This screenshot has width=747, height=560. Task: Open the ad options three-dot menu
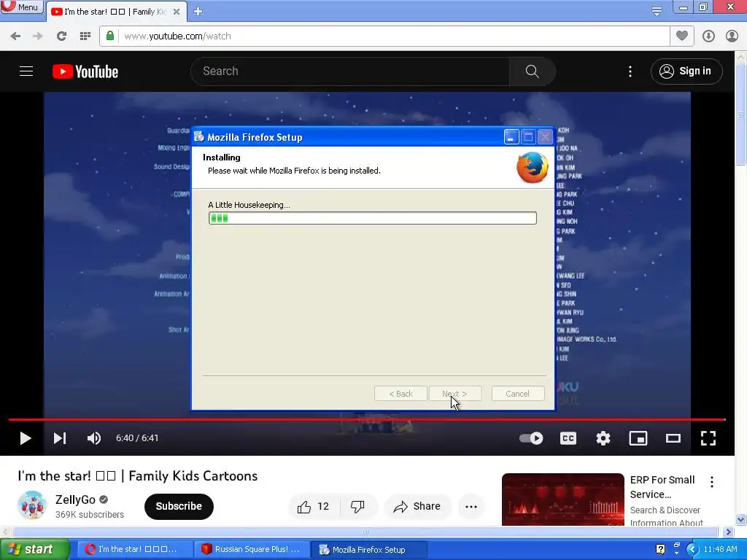(x=712, y=482)
